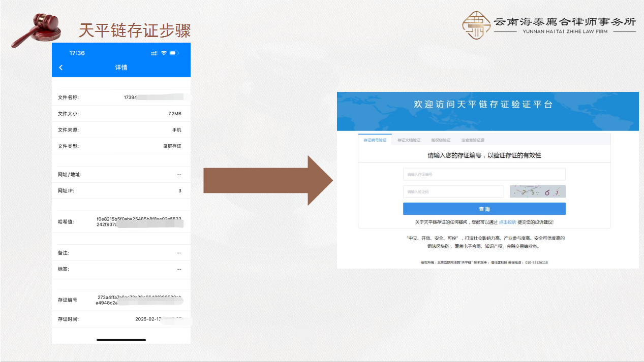The image size is (644, 362).
Task: Click the 存证编号 label on the phone
Action: 68,300
